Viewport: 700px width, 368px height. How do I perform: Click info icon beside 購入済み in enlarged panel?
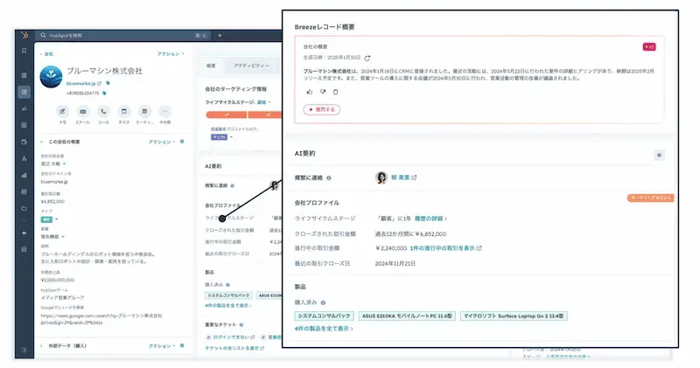323,303
